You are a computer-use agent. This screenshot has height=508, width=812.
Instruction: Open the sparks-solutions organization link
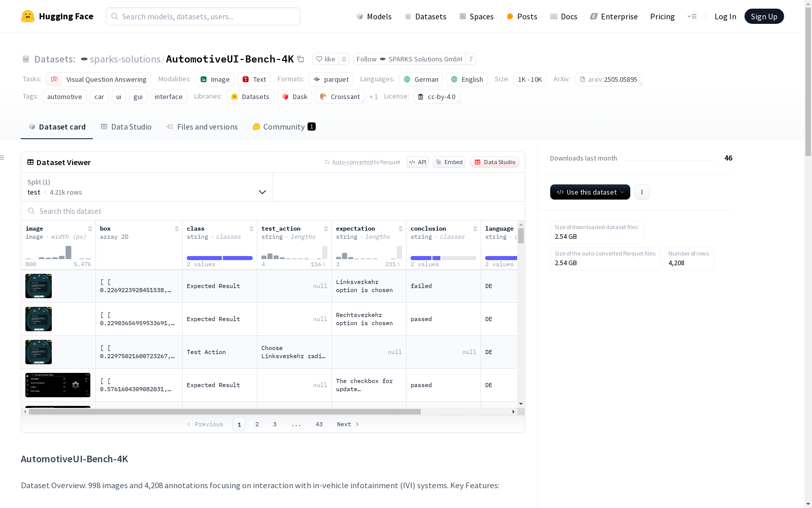pyautogui.click(x=125, y=59)
